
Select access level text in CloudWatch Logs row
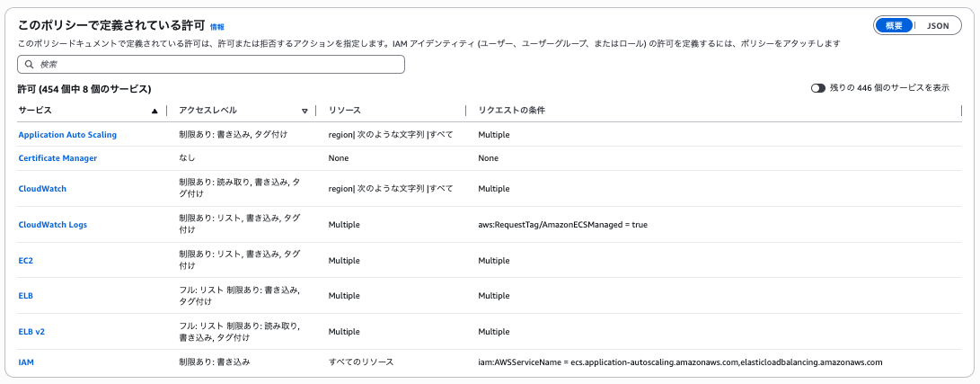pos(239,224)
